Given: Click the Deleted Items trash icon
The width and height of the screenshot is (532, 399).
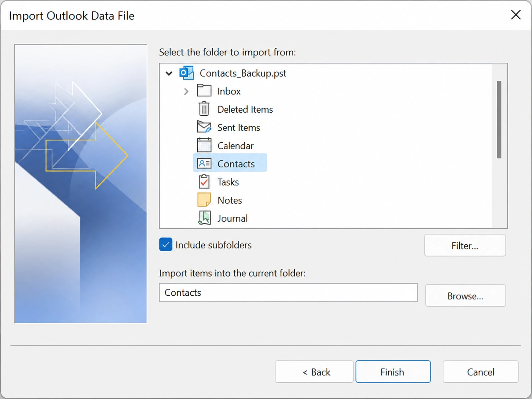Looking at the screenshot, I should coord(204,109).
